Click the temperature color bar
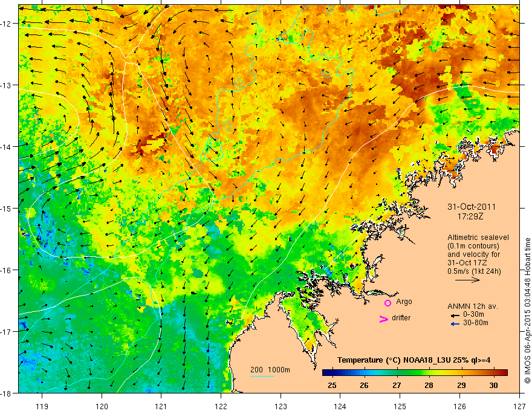The image size is (532, 411). click(x=415, y=373)
